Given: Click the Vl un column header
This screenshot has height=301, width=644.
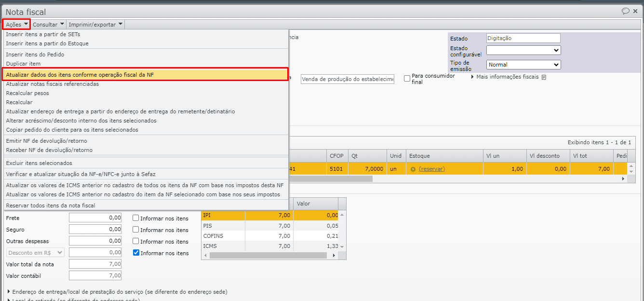Looking at the screenshot, I should 505,156.
